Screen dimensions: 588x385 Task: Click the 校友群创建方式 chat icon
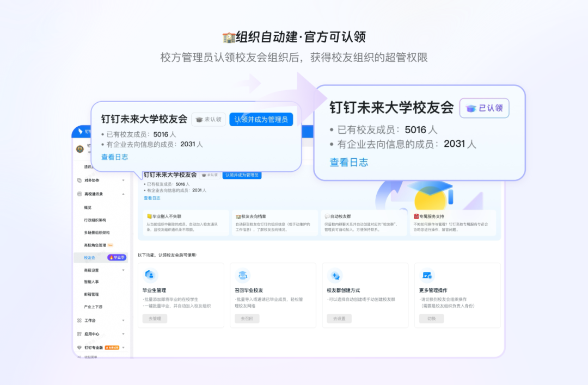pyautogui.click(x=335, y=276)
